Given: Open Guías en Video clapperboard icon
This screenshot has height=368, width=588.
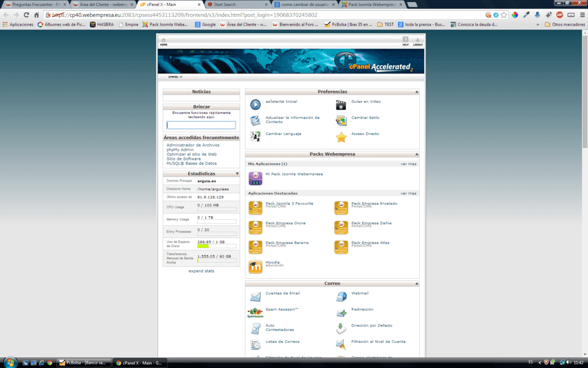Looking at the screenshot, I should click(x=341, y=105).
